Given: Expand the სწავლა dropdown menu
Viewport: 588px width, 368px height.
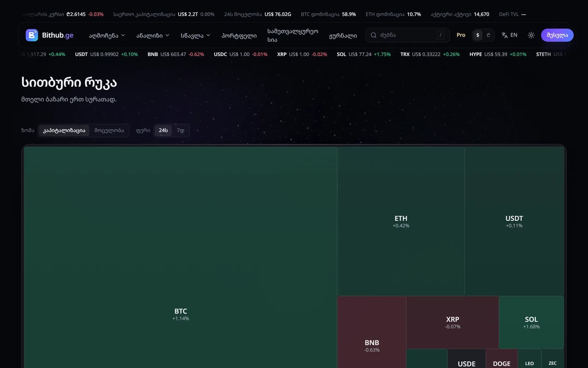Looking at the screenshot, I should [x=195, y=35].
